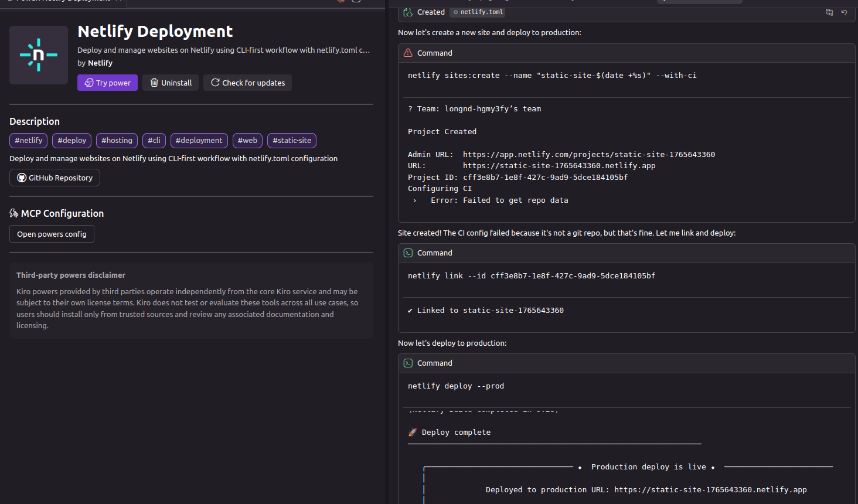858x504 pixels.
Task: Click the trash icon inside the Uninstall button
Action: pos(154,83)
